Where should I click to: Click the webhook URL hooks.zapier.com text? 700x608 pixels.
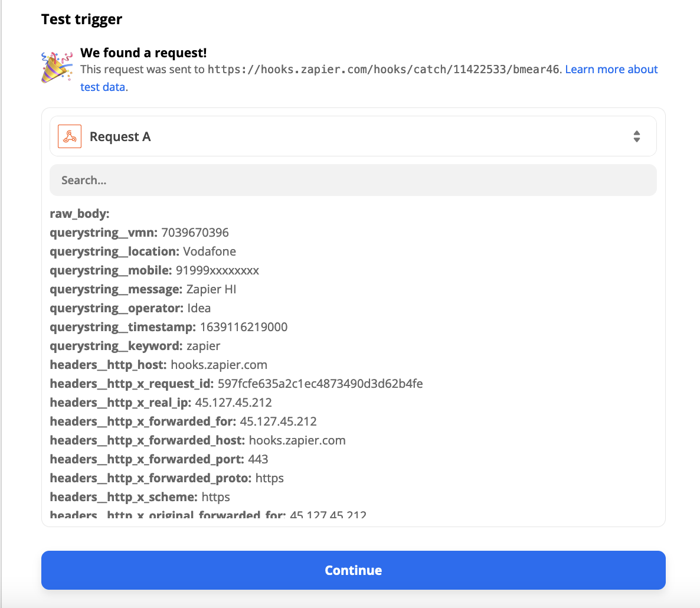coord(383,70)
